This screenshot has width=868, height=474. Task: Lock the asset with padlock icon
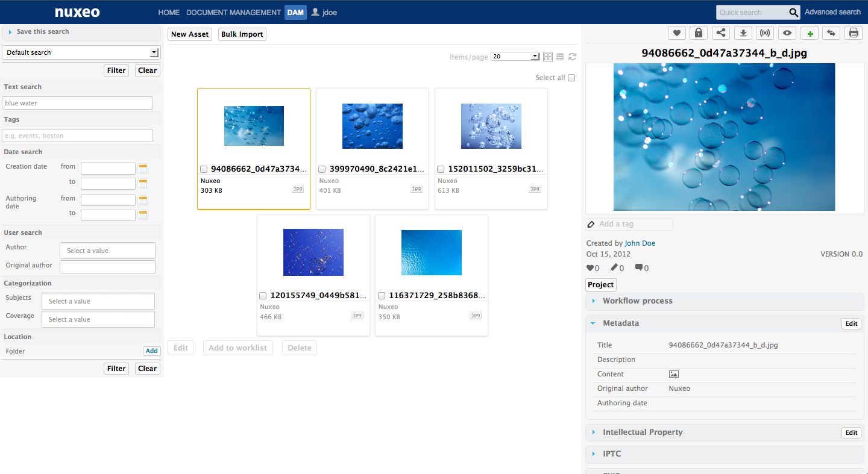[x=699, y=33]
